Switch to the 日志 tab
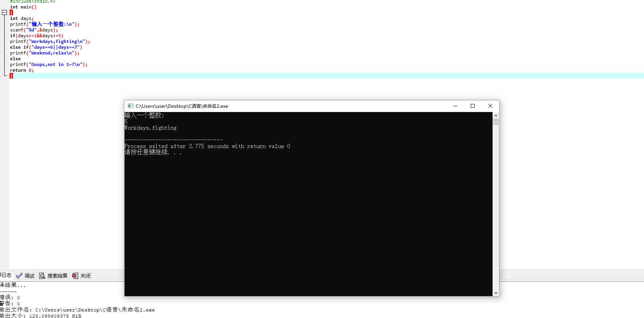Viewport: 644px width, 318px height. coord(6,275)
